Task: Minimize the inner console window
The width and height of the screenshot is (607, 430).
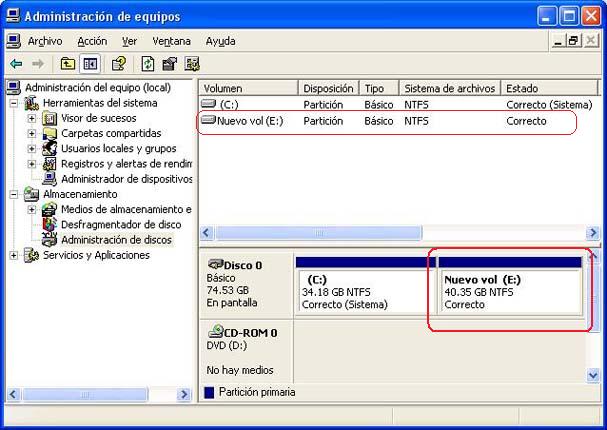Action: coord(557,41)
